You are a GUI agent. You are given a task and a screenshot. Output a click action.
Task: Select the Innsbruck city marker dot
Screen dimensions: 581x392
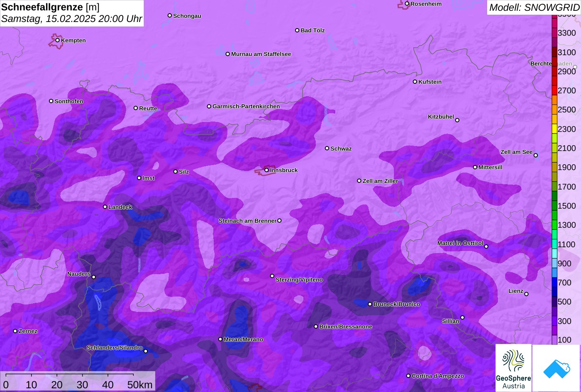266,170
